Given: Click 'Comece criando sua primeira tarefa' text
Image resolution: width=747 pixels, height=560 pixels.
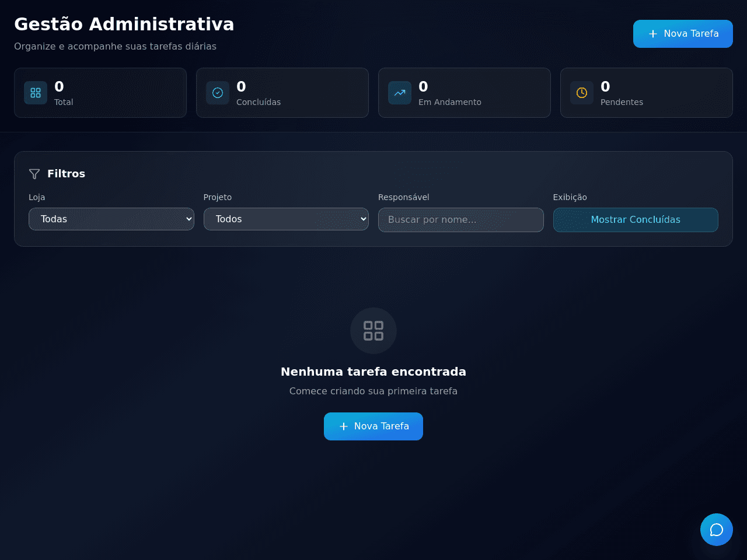Looking at the screenshot, I should click(373, 391).
